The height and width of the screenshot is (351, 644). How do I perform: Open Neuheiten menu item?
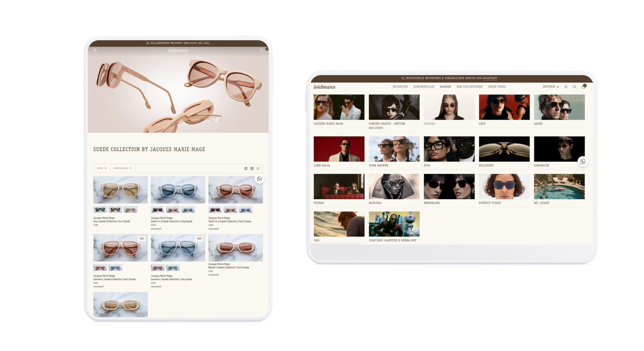[400, 87]
